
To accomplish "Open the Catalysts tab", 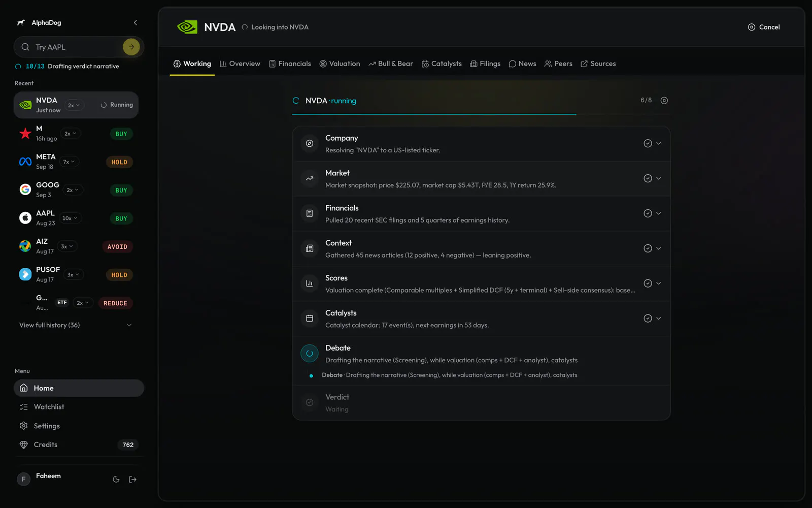I will point(442,64).
